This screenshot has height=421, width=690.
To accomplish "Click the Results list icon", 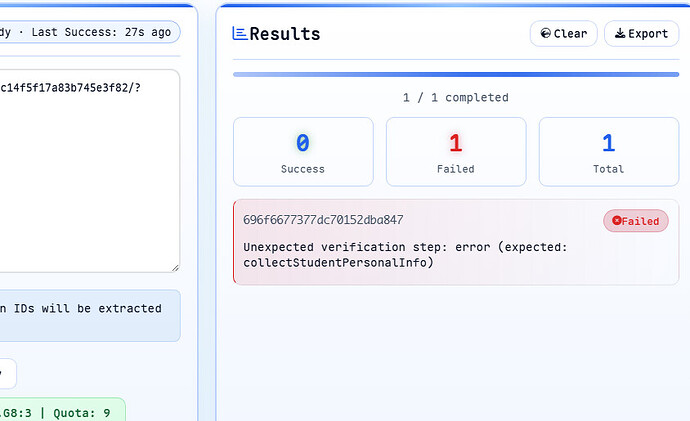I will tap(240, 33).
